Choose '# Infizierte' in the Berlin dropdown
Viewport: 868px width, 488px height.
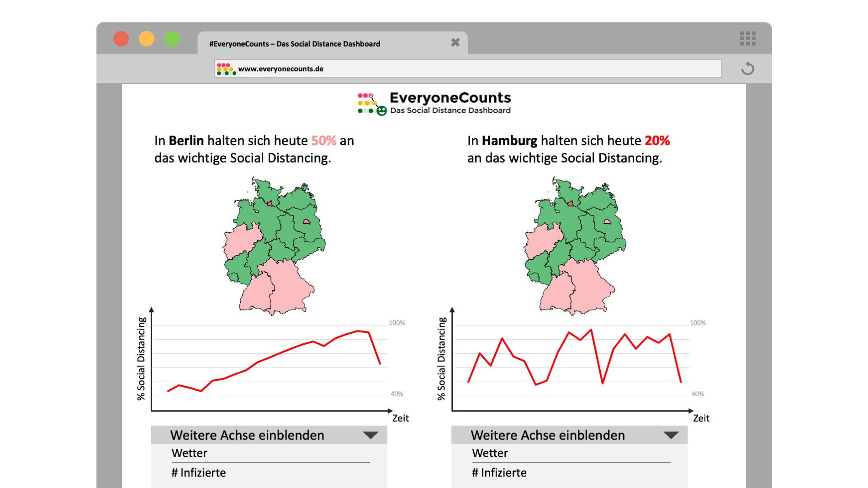click(x=199, y=473)
